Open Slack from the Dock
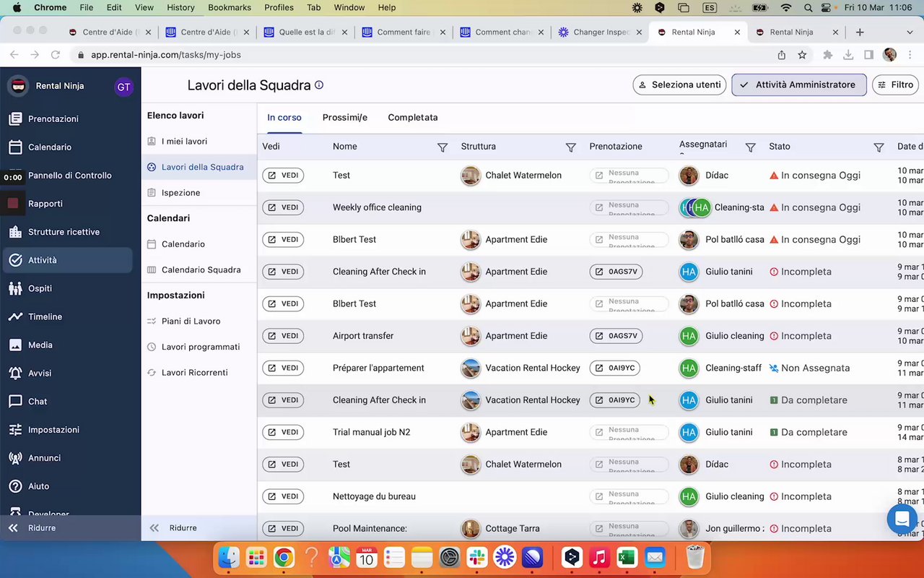 tap(476, 557)
